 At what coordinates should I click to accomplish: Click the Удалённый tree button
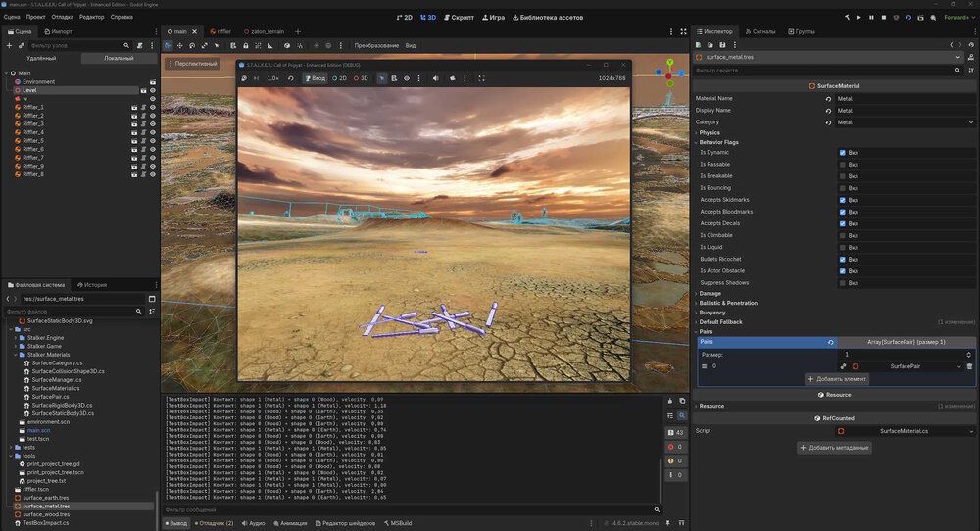click(41, 58)
